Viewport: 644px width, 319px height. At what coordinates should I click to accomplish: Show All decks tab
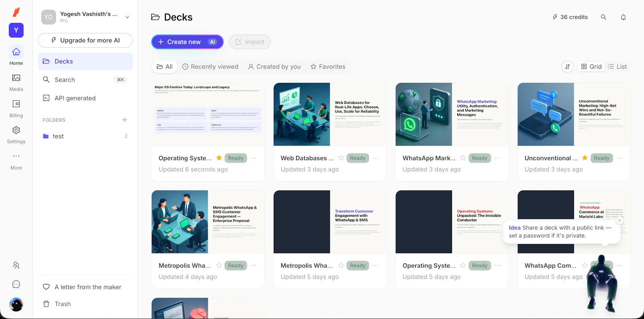165,67
